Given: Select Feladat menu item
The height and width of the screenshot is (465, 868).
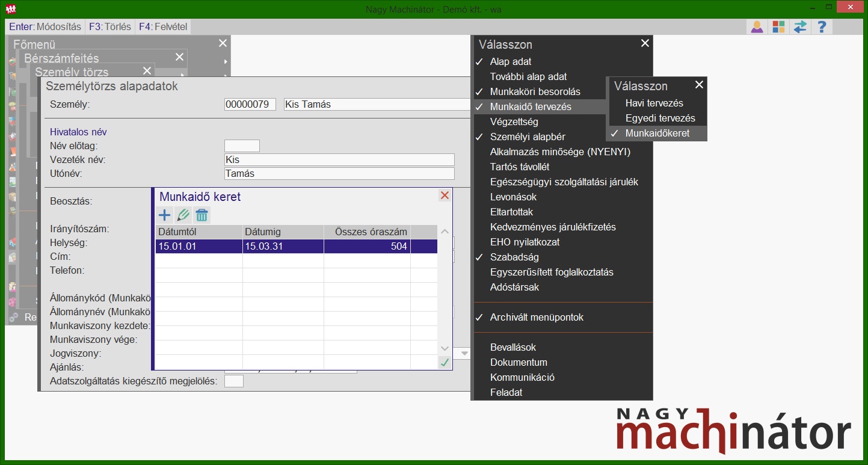Looking at the screenshot, I should 562,392.
